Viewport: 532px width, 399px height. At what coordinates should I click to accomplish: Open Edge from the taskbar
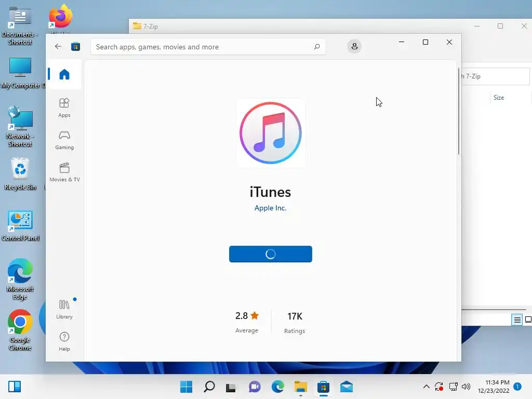(277, 387)
